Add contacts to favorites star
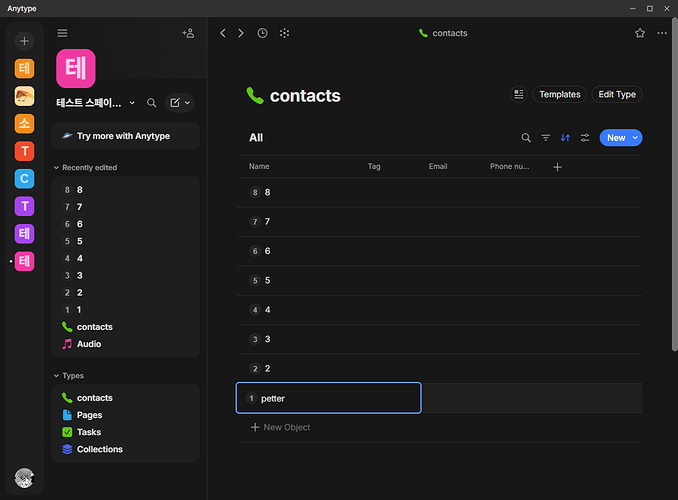Viewport: 678px width, 500px height. coord(640,33)
